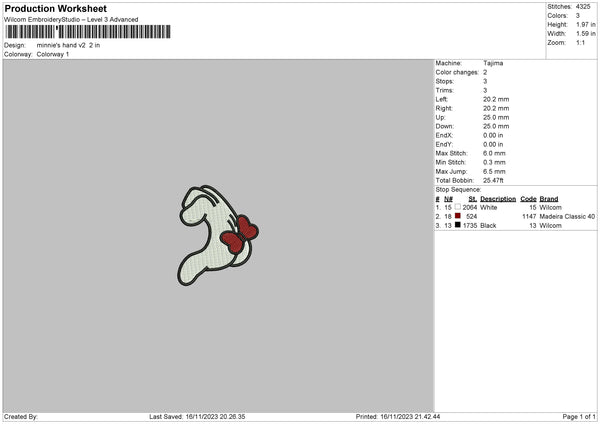Click the stitch count '2064'

pyautogui.click(x=470, y=207)
